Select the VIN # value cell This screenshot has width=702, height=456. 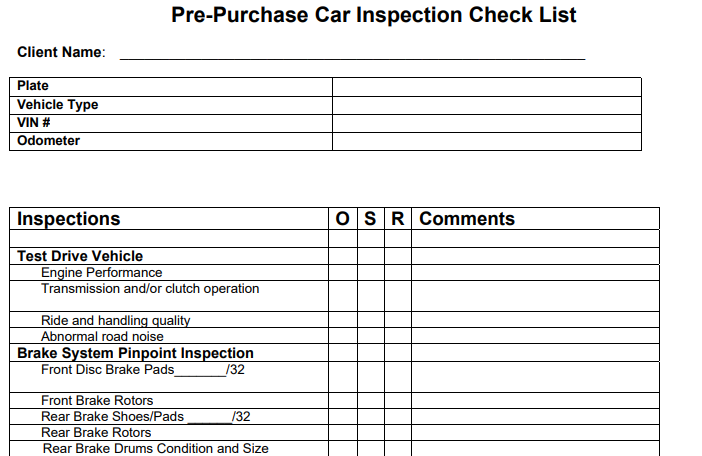(487, 123)
